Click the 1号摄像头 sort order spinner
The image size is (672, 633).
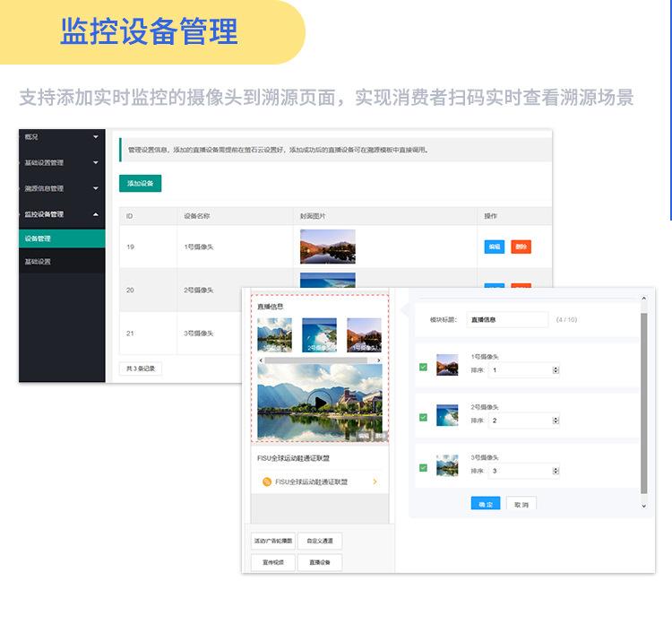(x=556, y=369)
